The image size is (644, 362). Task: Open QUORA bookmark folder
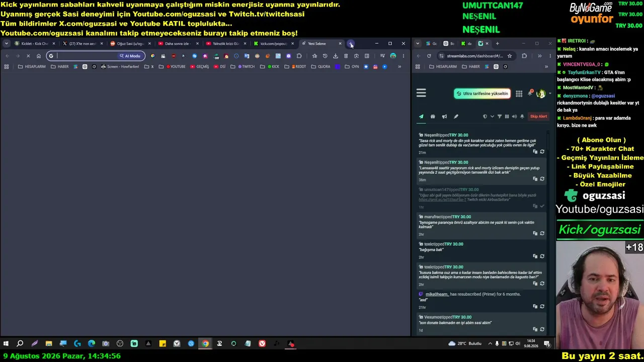point(321,66)
